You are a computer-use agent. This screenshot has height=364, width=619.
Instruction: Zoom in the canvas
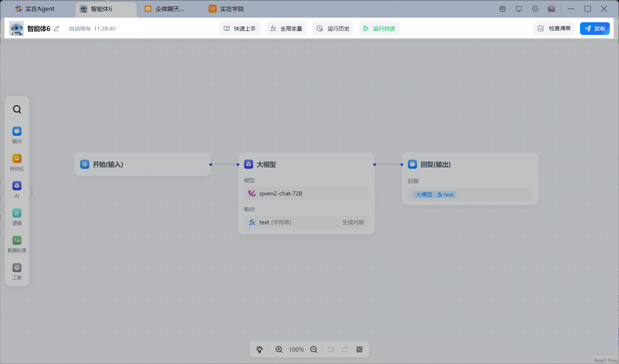[279, 349]
